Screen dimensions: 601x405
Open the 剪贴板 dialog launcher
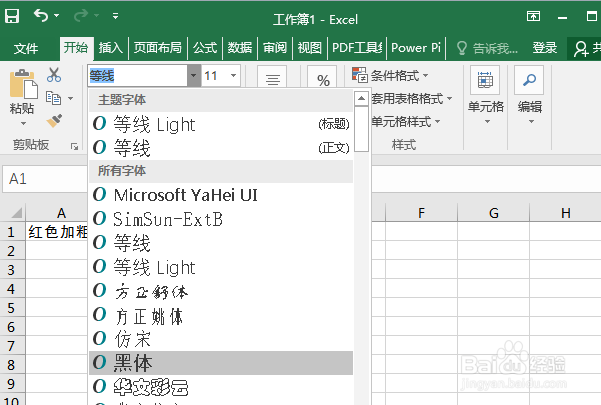tap(74, 146)
